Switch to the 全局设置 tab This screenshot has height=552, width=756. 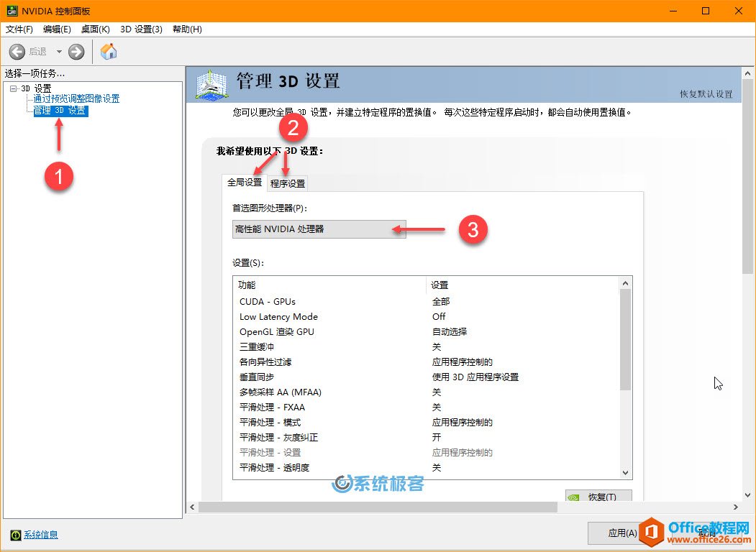[245, 182]
